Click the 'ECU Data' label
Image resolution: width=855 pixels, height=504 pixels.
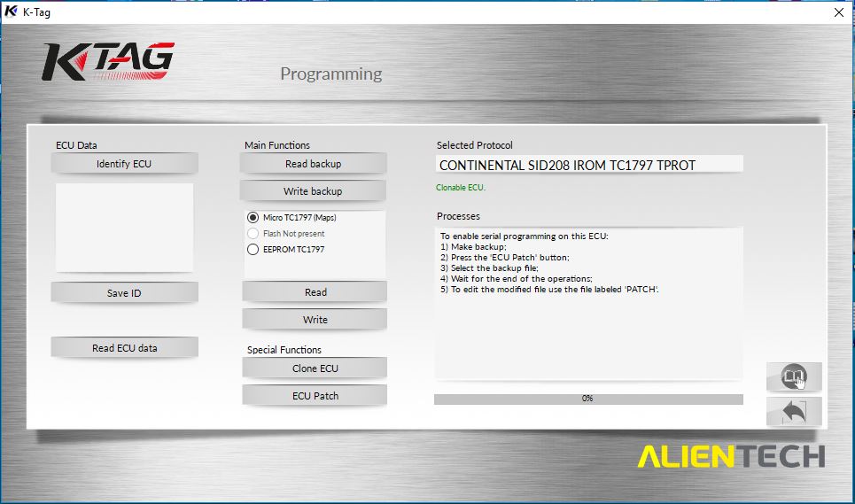(x=76, y=145)
